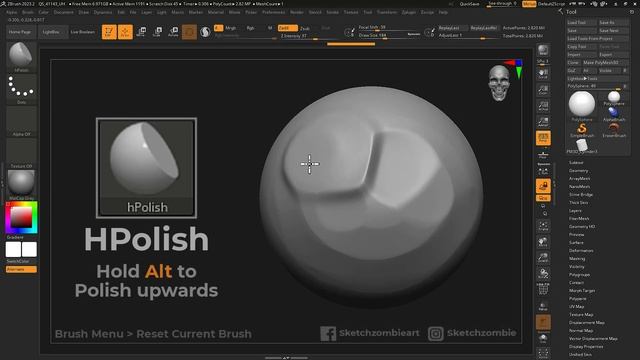Viewport: 640px width, 360px height.
Task: Click the Home Page button
Action: click(20, 32)
